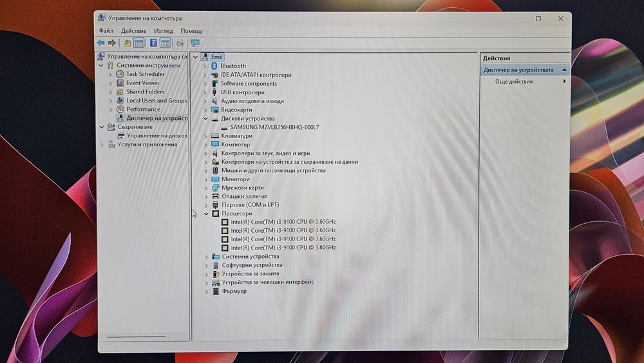Viewport: 644px width, 363px height.
Task: Expand IDE ATA/ATAPI контролери
Action: [x=205, y=75]
